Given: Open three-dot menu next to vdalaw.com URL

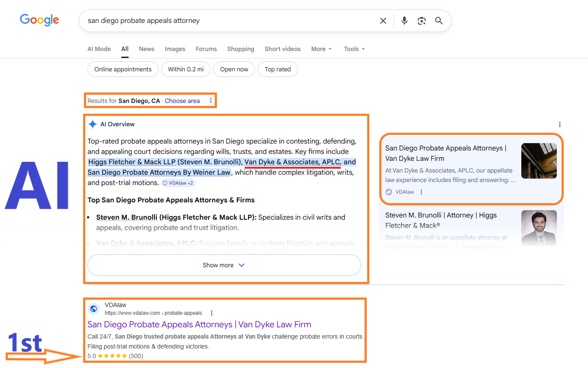Looking at the screenshot, I should (x=211, y=313).
